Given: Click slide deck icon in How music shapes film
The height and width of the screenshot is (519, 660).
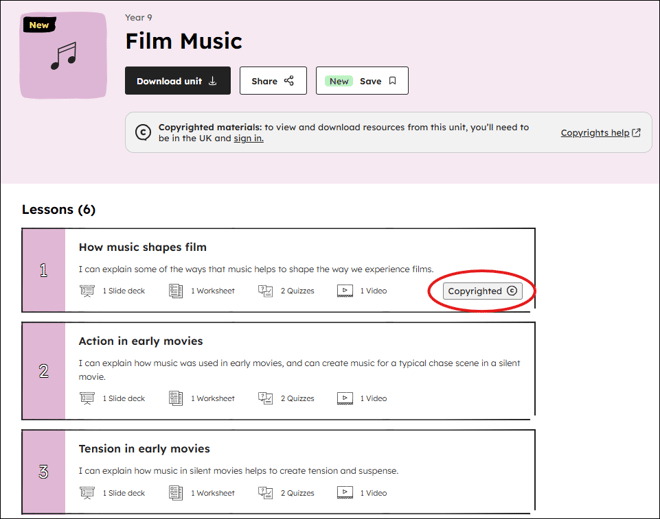Looking at the screenshot, I should [x=87, y=291].
